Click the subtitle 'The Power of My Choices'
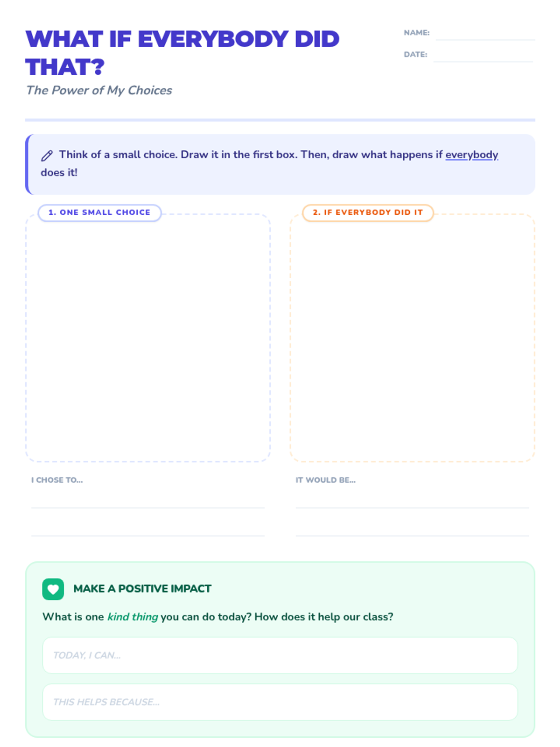The width and height of the screenshot is (560, 747). [99, 91]
